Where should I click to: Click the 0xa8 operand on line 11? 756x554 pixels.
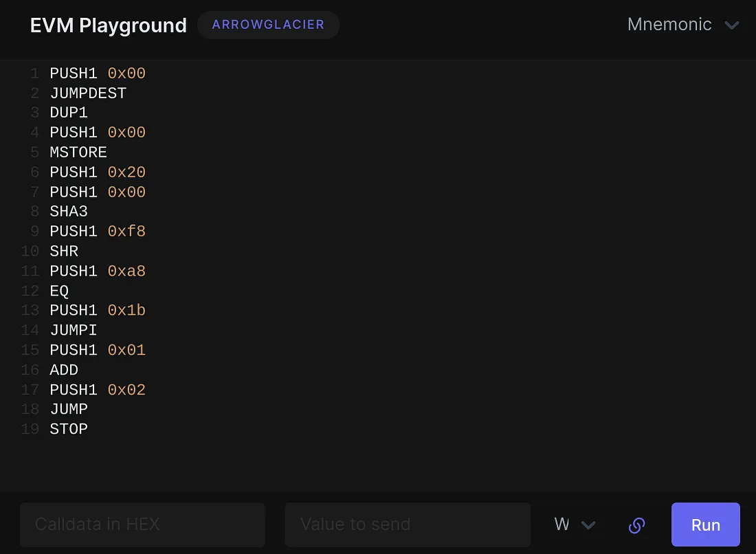(x=126, y=272)
